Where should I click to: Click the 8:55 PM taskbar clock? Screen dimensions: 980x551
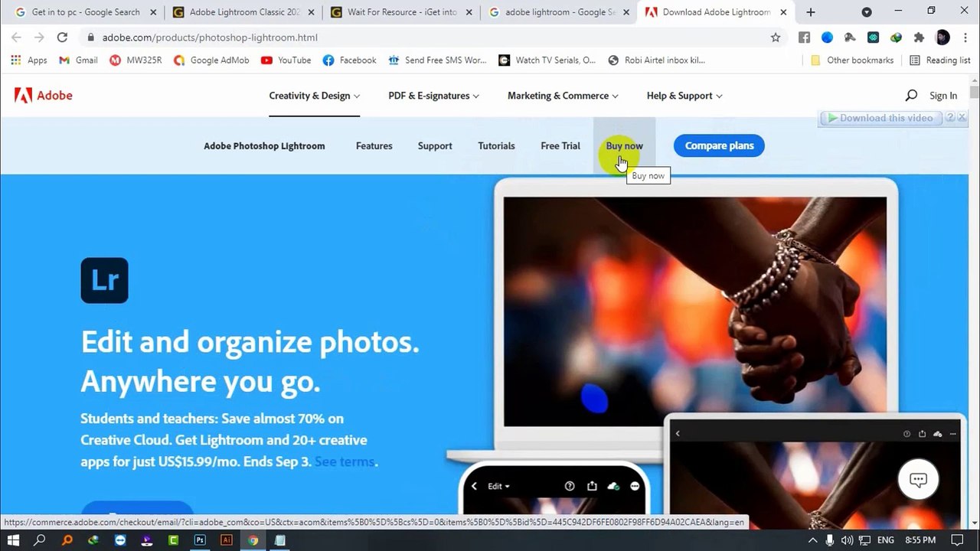pos(920,540)
